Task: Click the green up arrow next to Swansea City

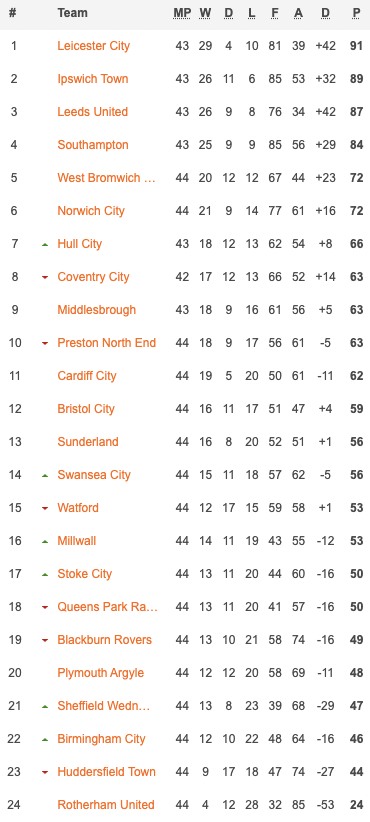Action: coord(45,475)
